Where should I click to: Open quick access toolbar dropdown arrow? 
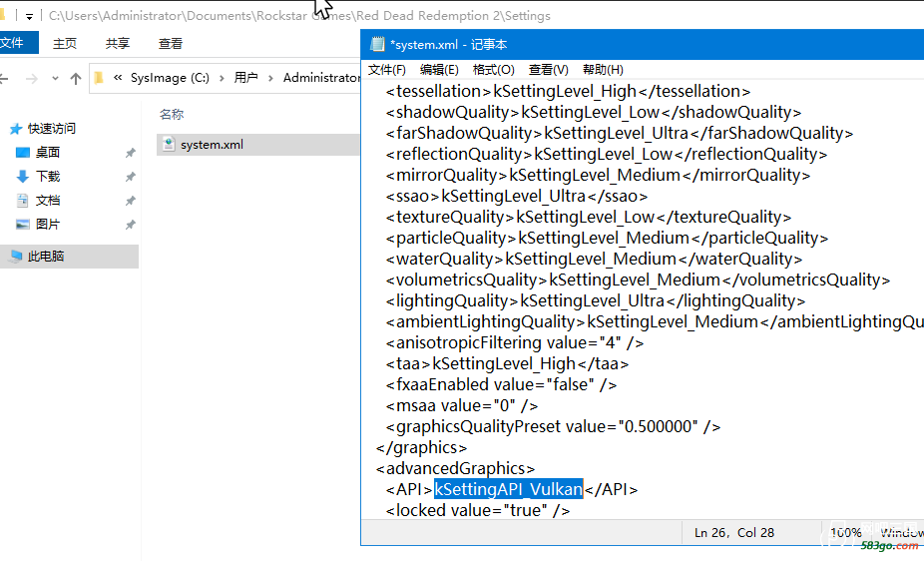[29, 17]
